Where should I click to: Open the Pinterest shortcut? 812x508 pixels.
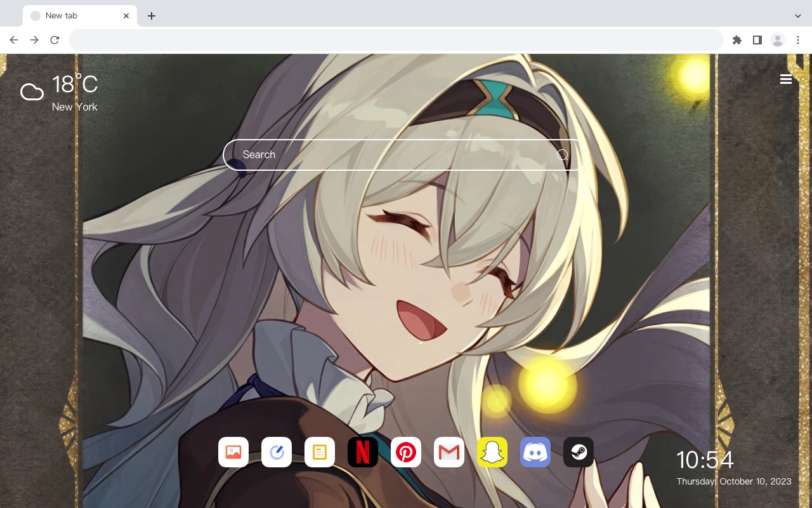(406, 452)
